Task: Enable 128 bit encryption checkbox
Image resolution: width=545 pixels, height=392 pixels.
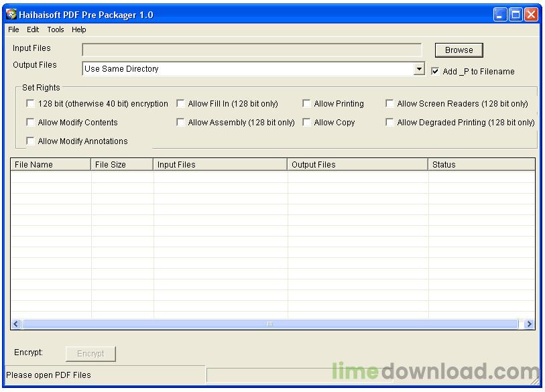Action: 30,104
